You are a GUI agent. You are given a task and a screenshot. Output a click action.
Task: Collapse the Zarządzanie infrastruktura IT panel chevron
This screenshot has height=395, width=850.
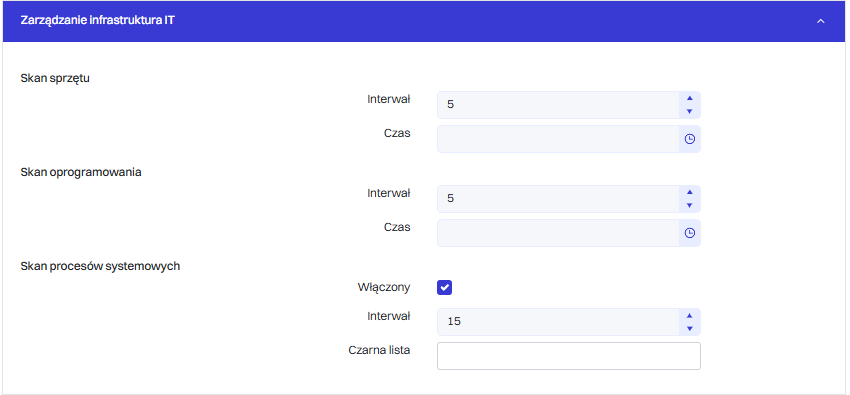click(x=821, y=21)
